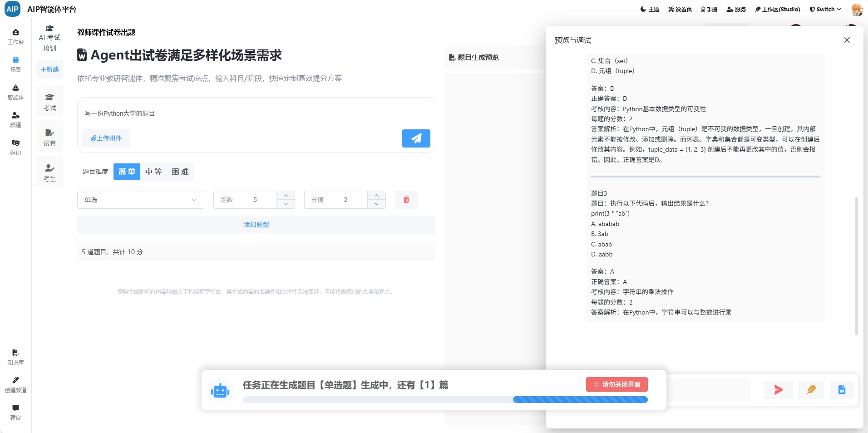This screenshot has width=868, height=433.
Task: Select the AI 考试培训 section
Action: (x=49, y=39)
